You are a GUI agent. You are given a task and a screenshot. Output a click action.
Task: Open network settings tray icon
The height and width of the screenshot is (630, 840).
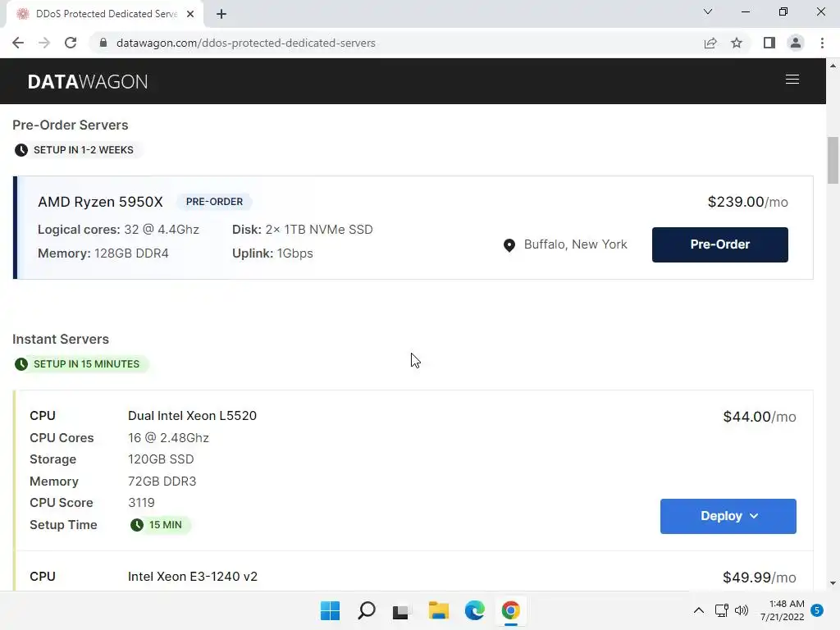722,610
